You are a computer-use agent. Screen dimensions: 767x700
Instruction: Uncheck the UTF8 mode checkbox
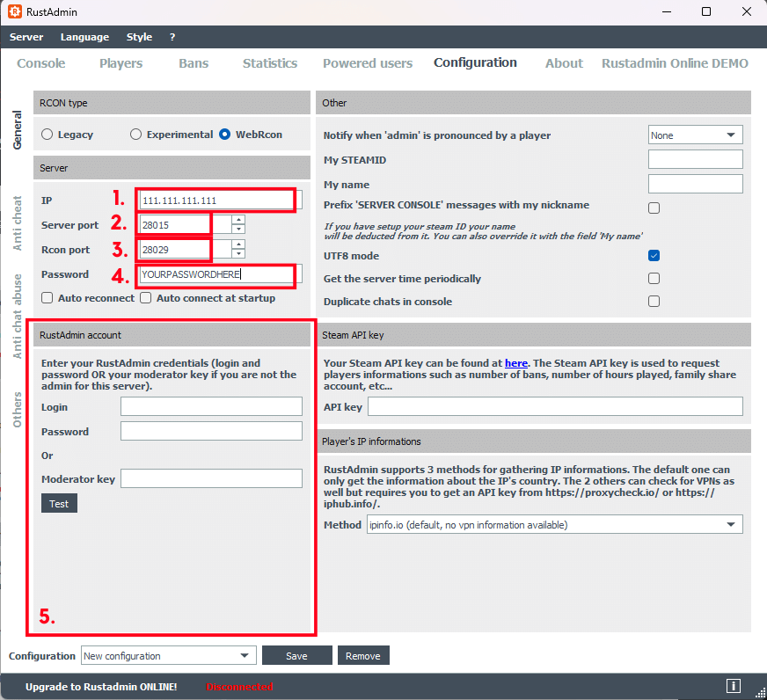click(x=654, y=255)
